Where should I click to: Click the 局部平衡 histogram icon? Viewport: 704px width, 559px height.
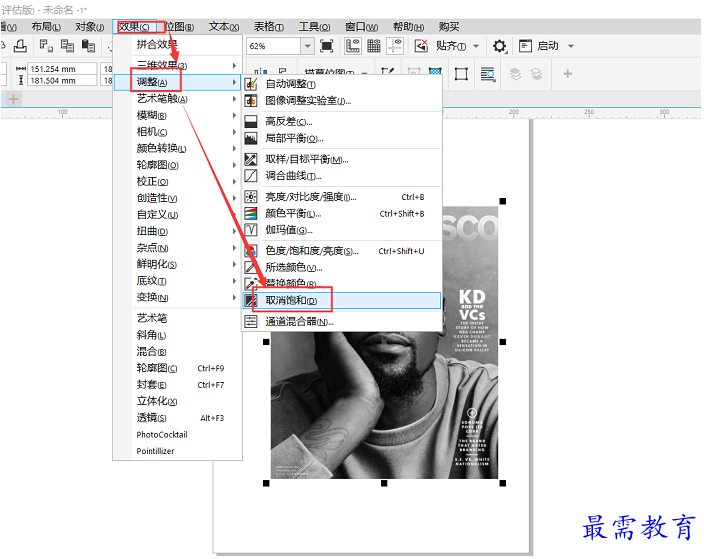pyautogui.click(x=251, y=138)
